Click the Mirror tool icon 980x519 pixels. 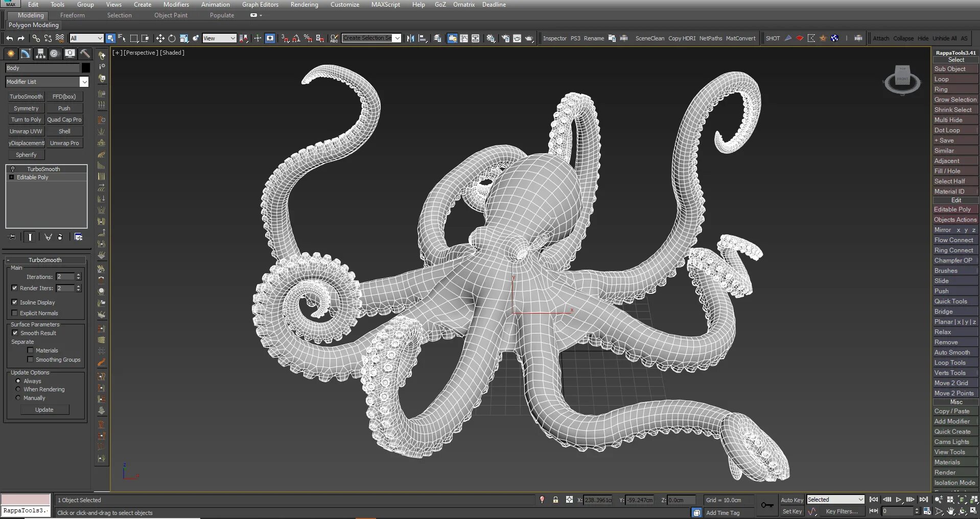[410, 38]
